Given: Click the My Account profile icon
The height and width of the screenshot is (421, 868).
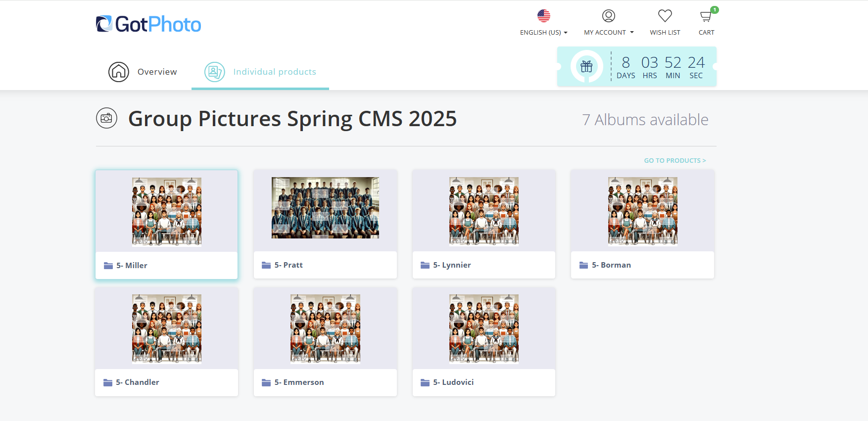Looking at the screenshot, I should pos(609,16).
